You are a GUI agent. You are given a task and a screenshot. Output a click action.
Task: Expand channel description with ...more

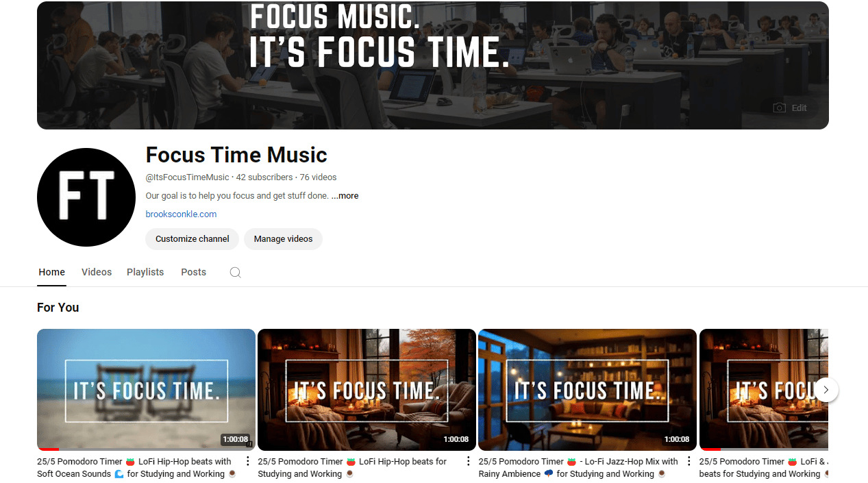(x=345, y=196)
